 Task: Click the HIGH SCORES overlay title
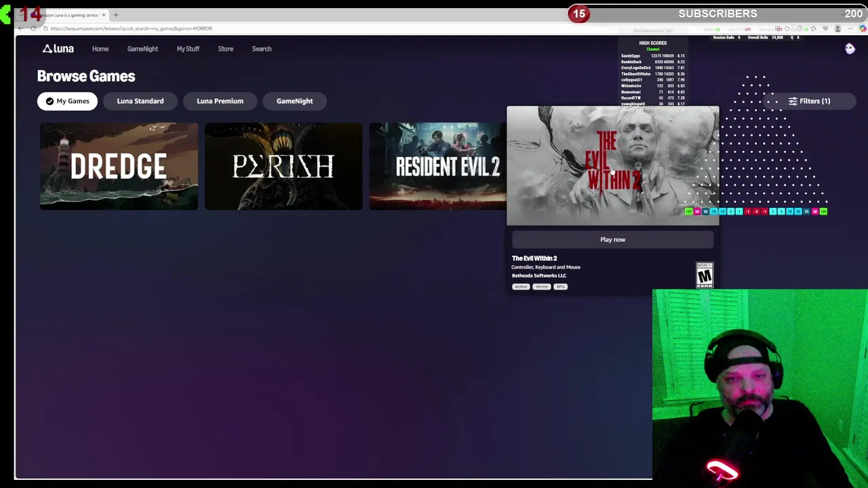pos(652,43)
